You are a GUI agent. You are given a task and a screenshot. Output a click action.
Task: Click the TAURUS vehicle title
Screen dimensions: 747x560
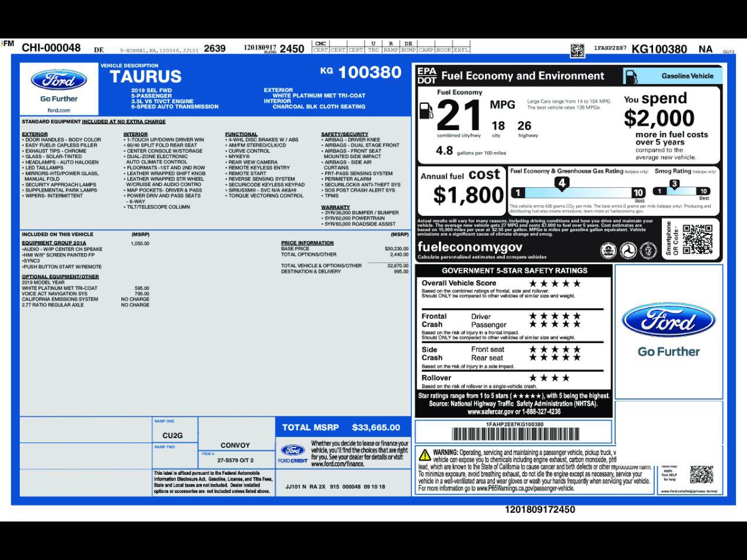click(145, 76)
